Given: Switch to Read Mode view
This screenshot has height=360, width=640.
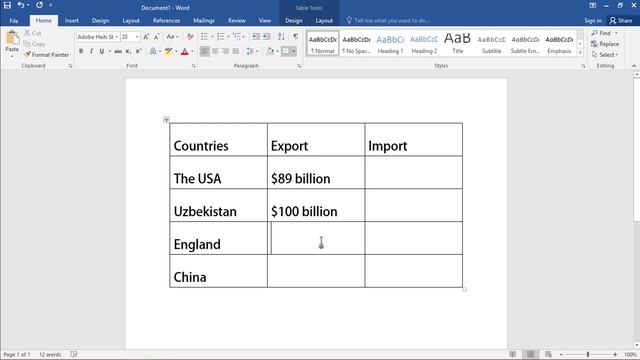Looking at the screenshot, I should coord(513,354).
